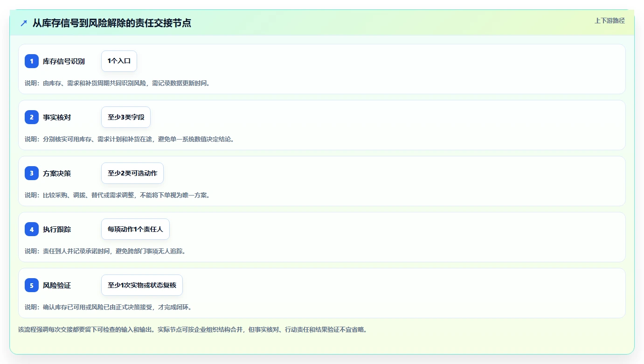Click the 至少2类可选动作 tag
The height and width of the screenshot is (364, 644).
point(132,173)
